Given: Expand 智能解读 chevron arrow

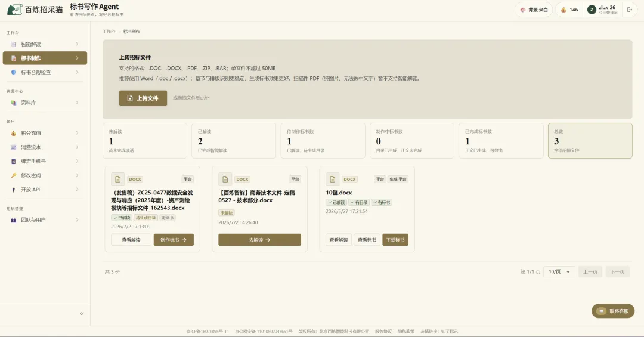Looking at the screenshot, I should [x=77, y=44].
